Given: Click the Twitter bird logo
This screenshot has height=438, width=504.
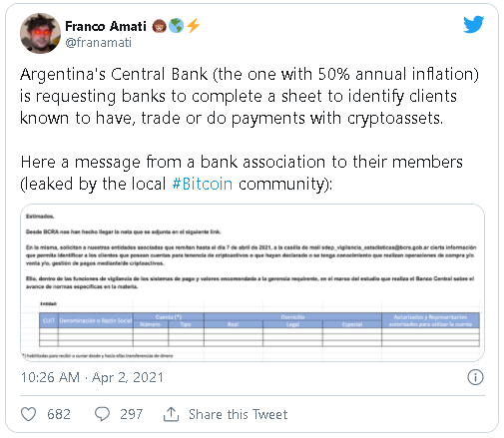Looking at the screenshot, I should (x=473, y=24).
